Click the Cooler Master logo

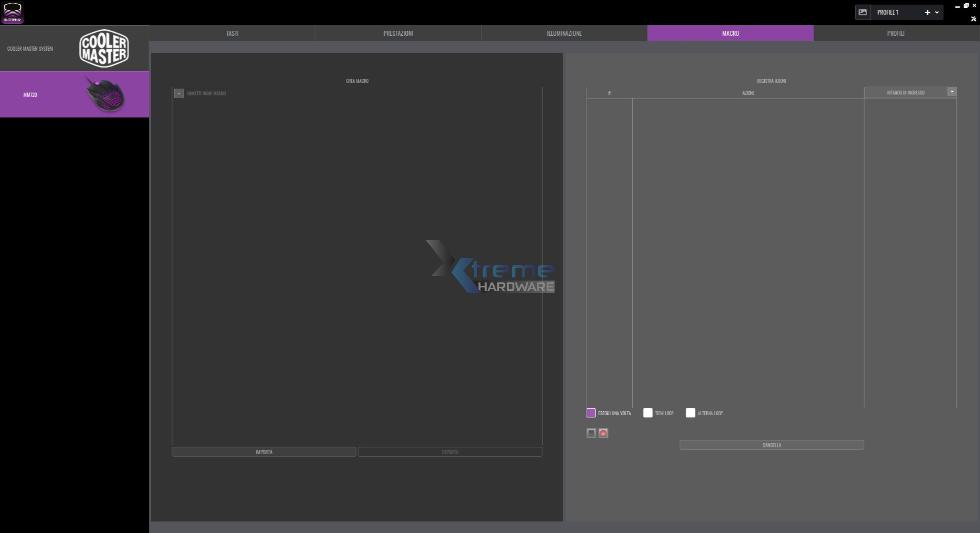(104, 48)
